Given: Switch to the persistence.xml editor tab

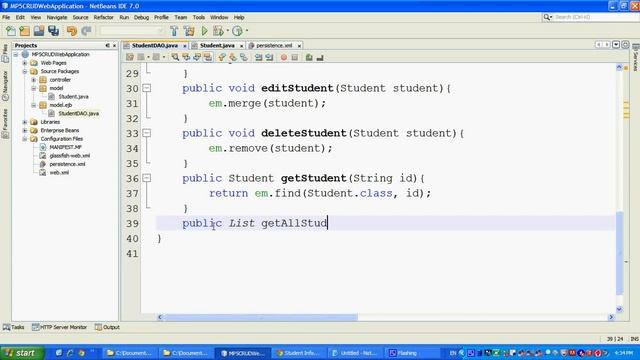Looking at the screenshot, I should click(x=274, y=45).
